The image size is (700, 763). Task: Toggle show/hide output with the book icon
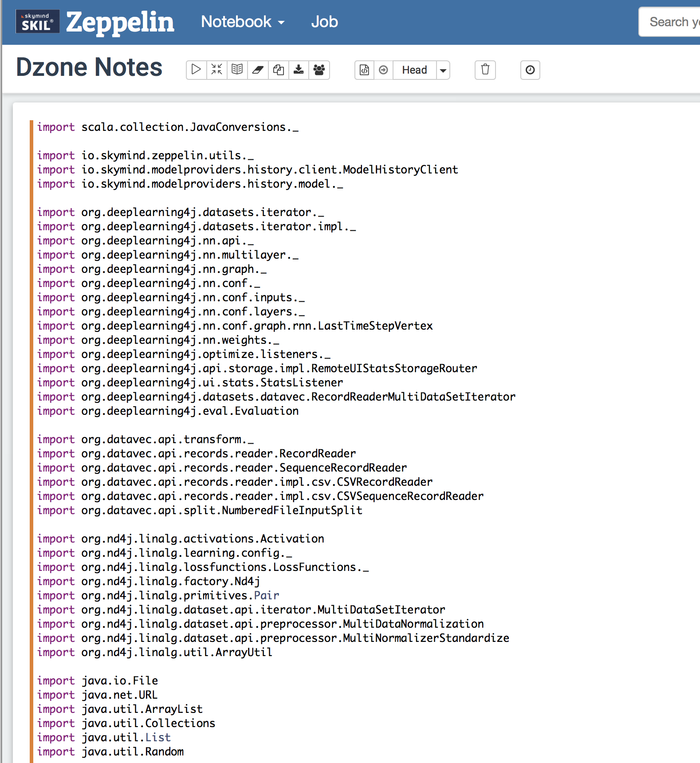point(237,70)
